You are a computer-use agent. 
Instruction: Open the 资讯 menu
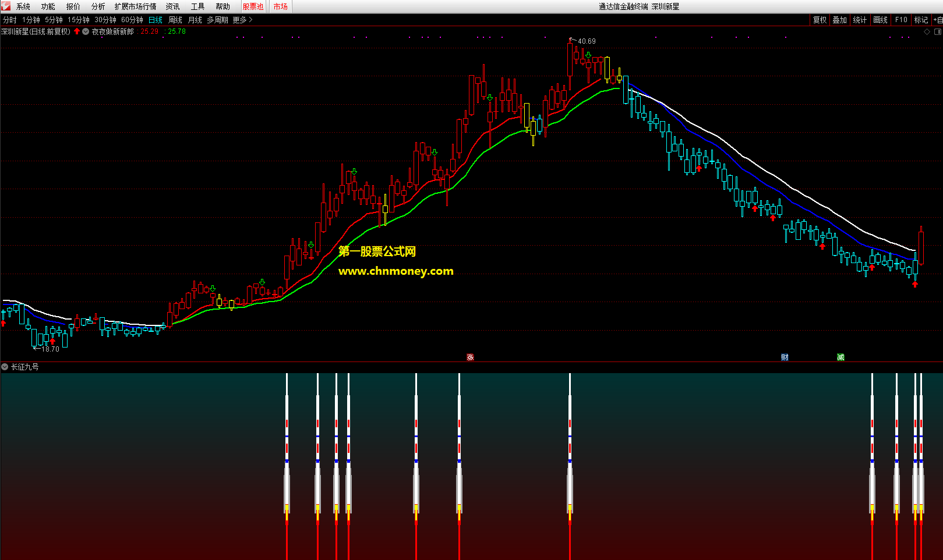point(173,6)
